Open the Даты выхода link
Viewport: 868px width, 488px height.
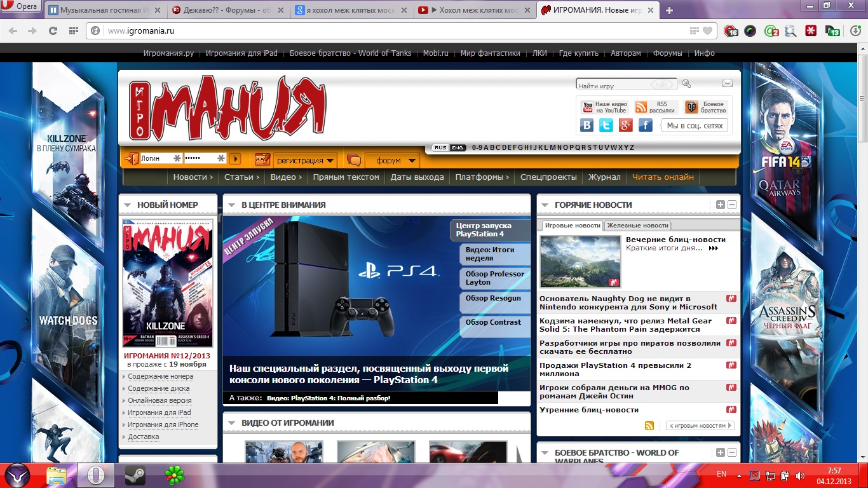417,177
